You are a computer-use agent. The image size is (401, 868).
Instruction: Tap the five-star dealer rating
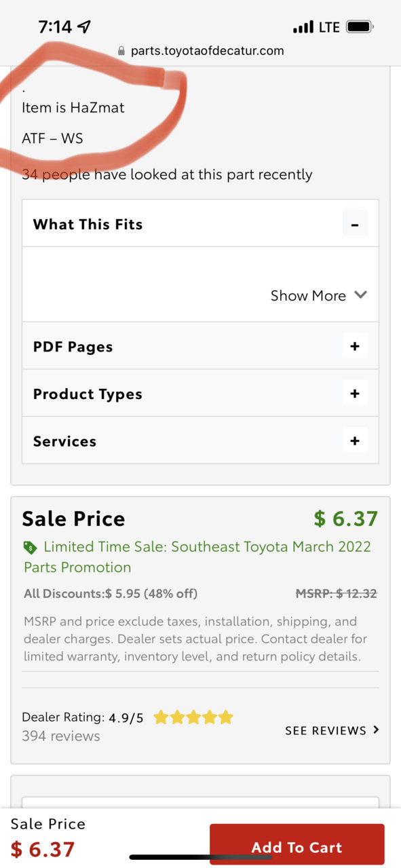(193, 717)
